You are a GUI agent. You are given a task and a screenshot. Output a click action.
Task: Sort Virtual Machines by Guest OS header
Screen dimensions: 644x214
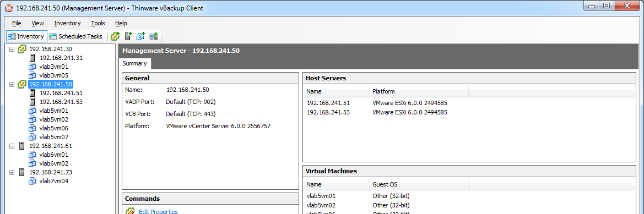[x=419, y=184]
